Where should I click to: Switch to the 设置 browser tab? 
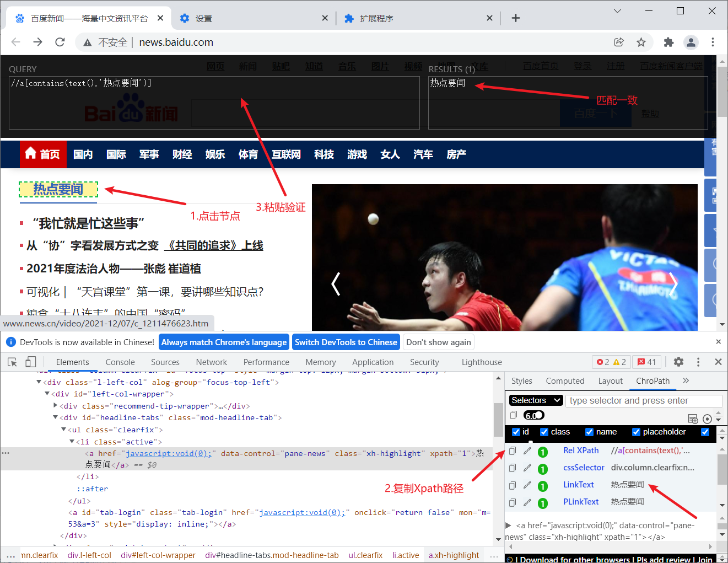tap(254, 18)
